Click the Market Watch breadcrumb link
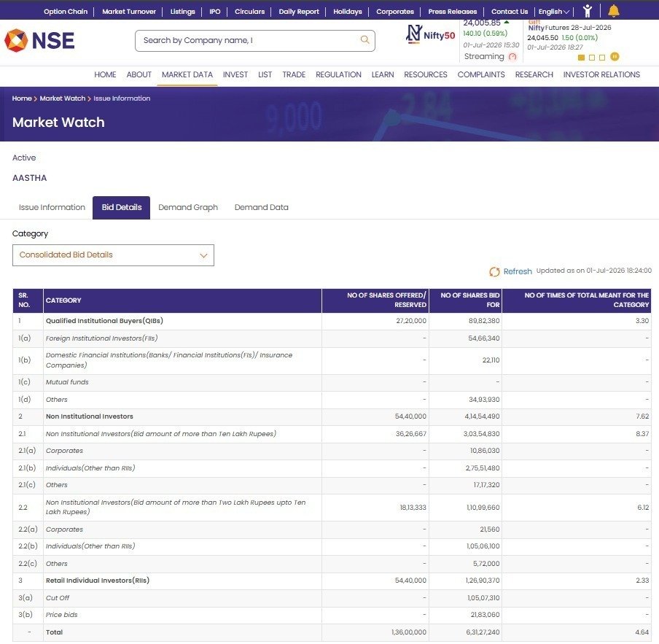This screenshot has height=644, width=659. 63,98
